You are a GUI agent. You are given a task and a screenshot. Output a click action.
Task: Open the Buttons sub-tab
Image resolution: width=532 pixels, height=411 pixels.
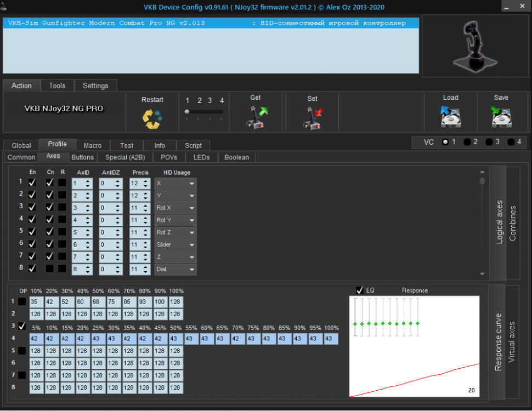pos(83,157)
